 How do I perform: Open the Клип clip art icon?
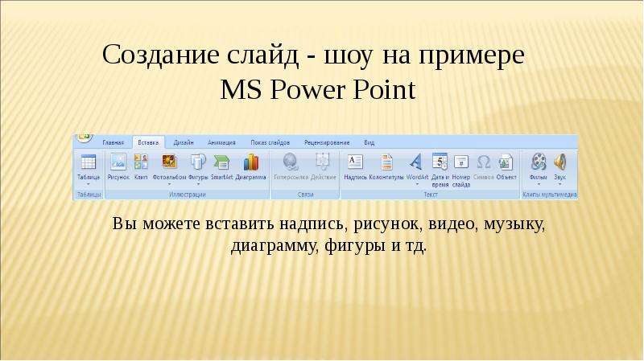pyautogui.click(x=141, y=166)
